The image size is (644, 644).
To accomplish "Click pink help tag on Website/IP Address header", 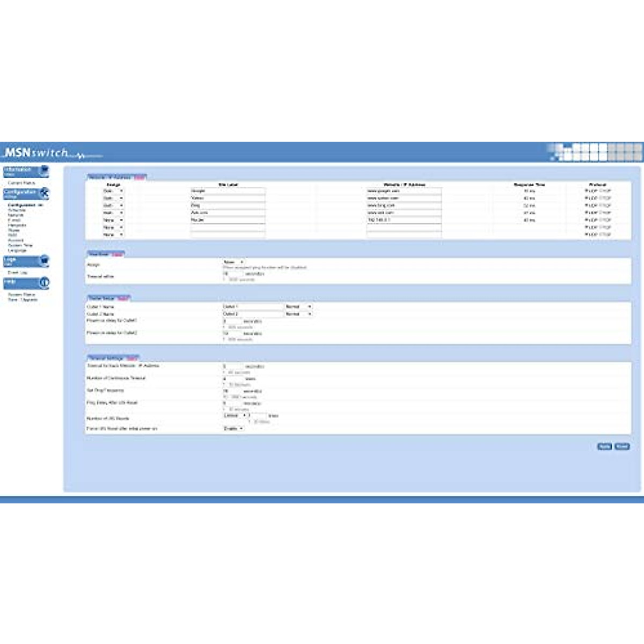I will (x=139, y=177).
